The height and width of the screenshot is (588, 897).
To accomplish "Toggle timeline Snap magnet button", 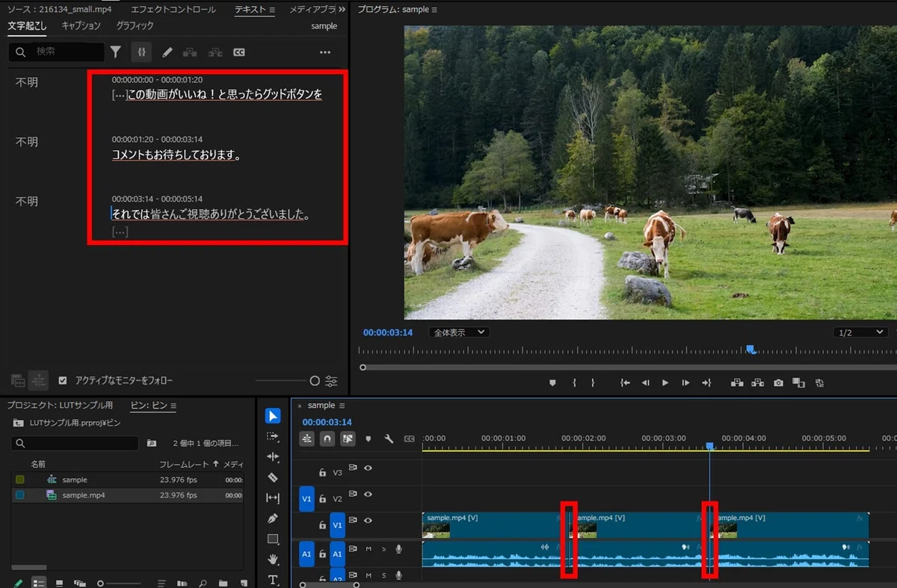I will [x=327, y=439].
